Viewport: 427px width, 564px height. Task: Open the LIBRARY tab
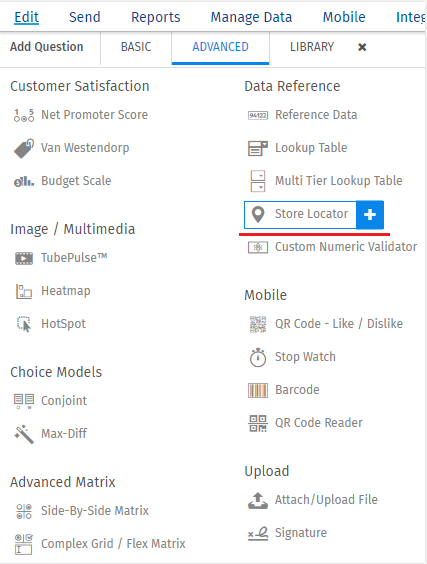tap(312, 47)
